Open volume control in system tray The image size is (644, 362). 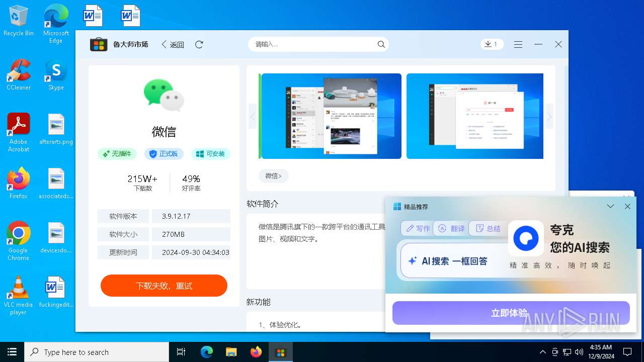pos(579,352)
